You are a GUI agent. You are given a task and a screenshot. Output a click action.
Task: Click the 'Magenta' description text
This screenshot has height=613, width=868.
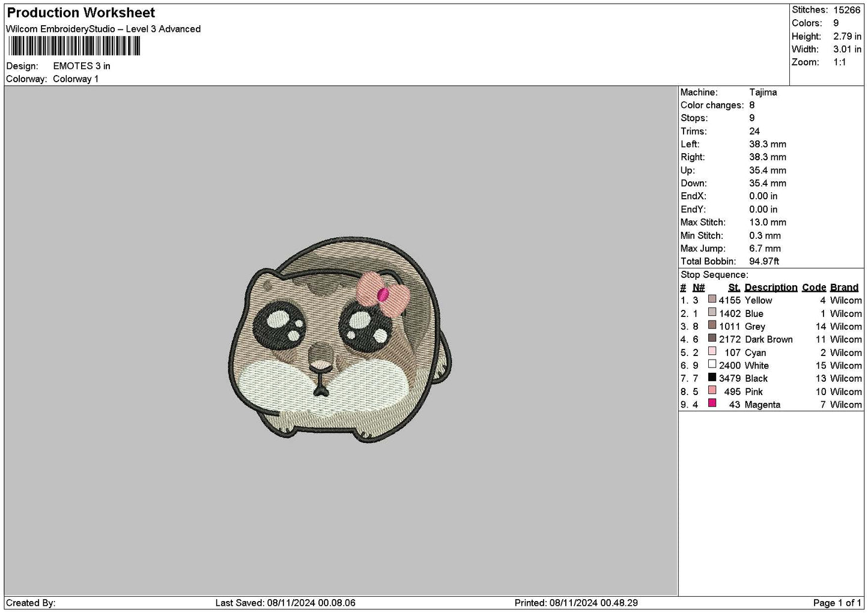click(762, 405)
